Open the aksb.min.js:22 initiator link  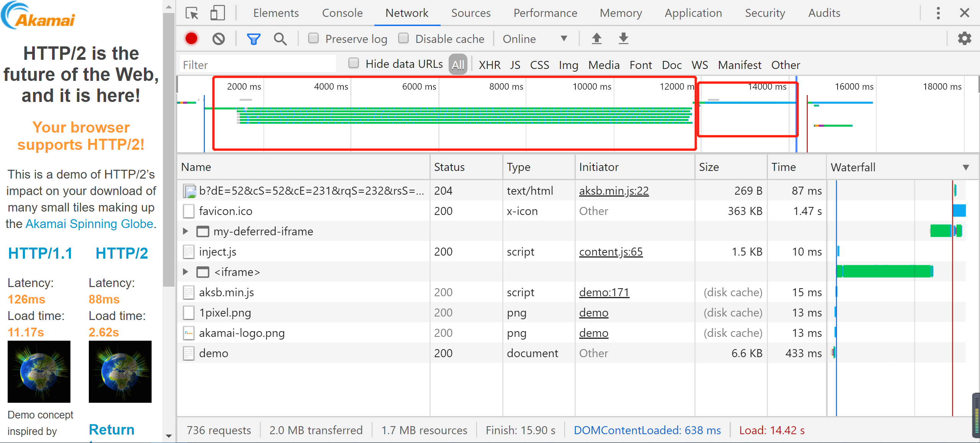[x=614, y=190]
